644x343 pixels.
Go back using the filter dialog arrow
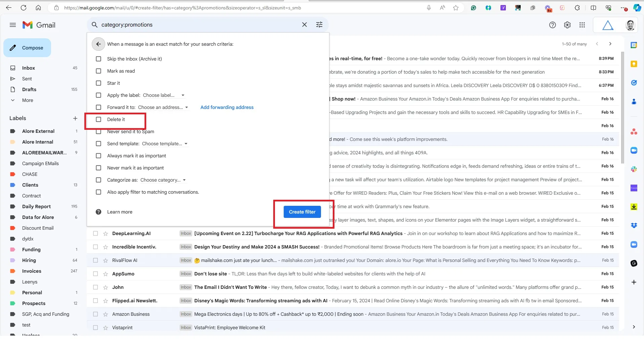coord(98,44)
